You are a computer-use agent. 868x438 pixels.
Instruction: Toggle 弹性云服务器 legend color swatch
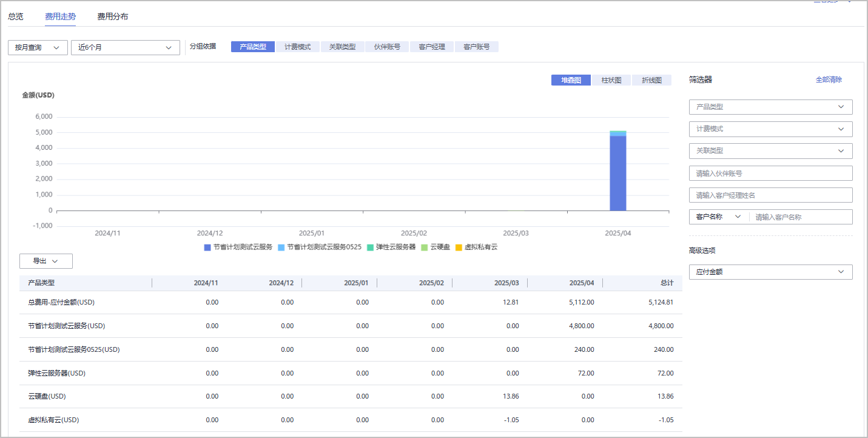pyautogui.click(x=370, y=248)
